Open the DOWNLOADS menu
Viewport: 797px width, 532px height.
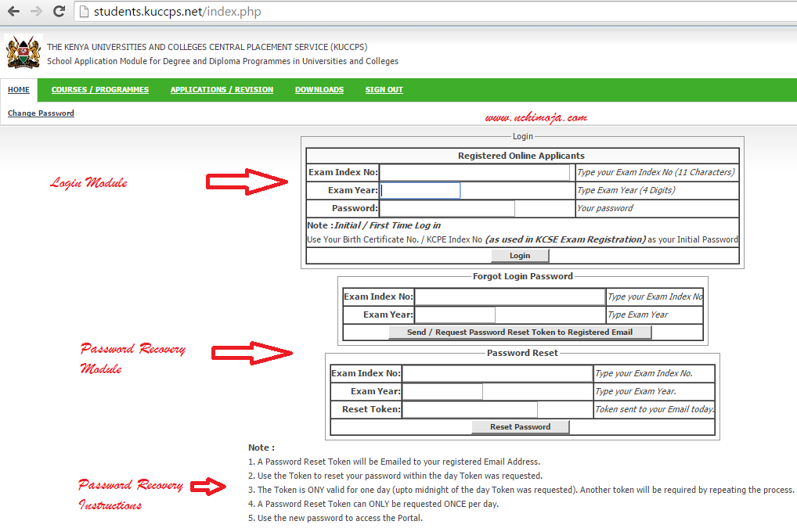point(319,90)
